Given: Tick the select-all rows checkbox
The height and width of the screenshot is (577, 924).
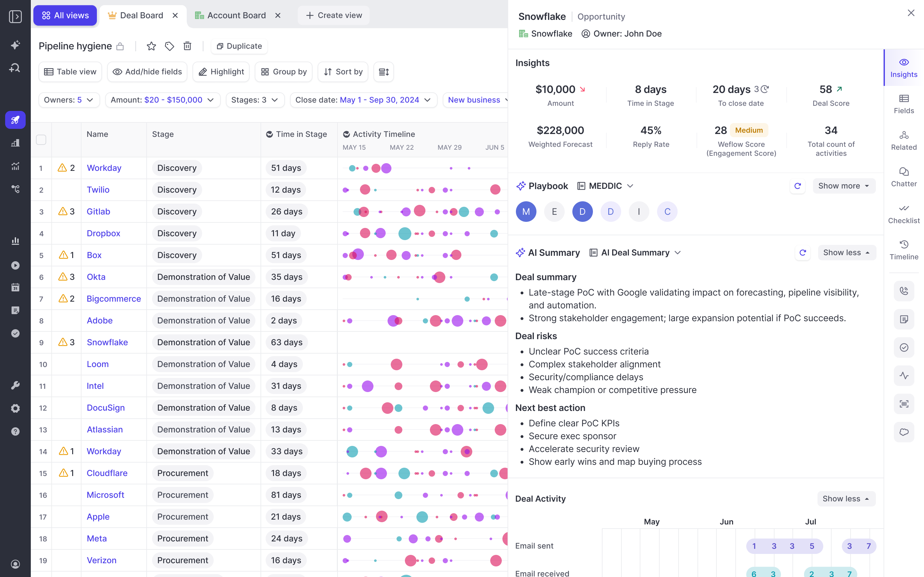Looking at the screenshot, I should (41, 140).
